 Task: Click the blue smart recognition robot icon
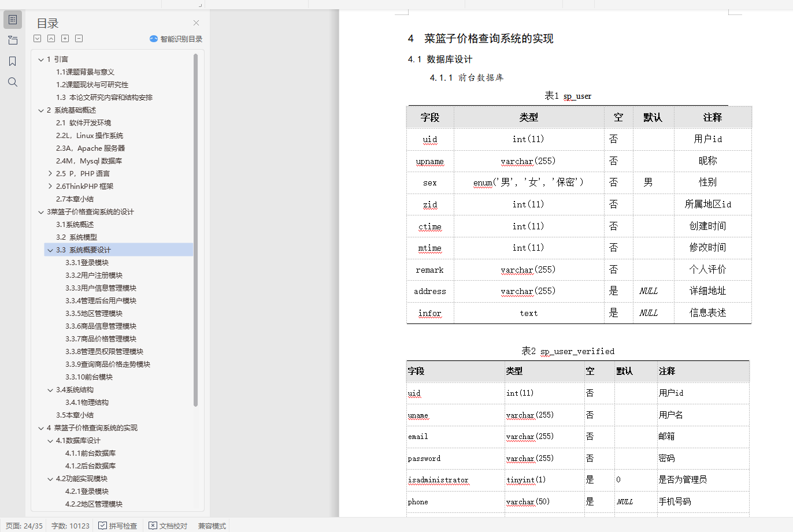[x=154, y=39]
